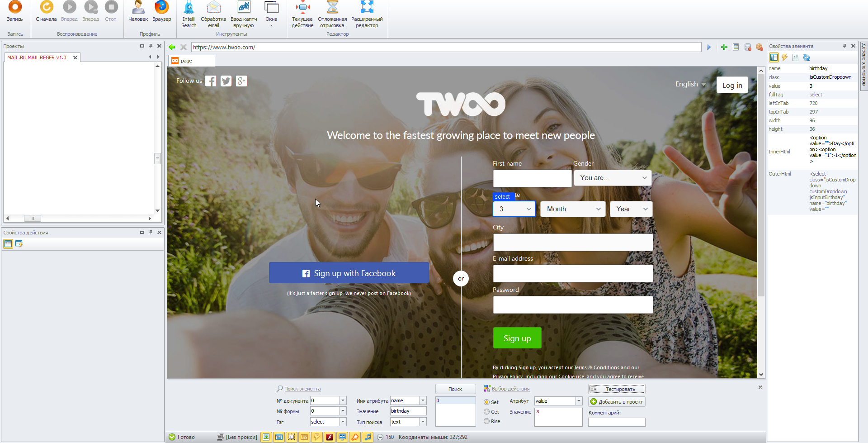Click the First name input field
Screen dimensions: 868x443
tap(532, 178)
